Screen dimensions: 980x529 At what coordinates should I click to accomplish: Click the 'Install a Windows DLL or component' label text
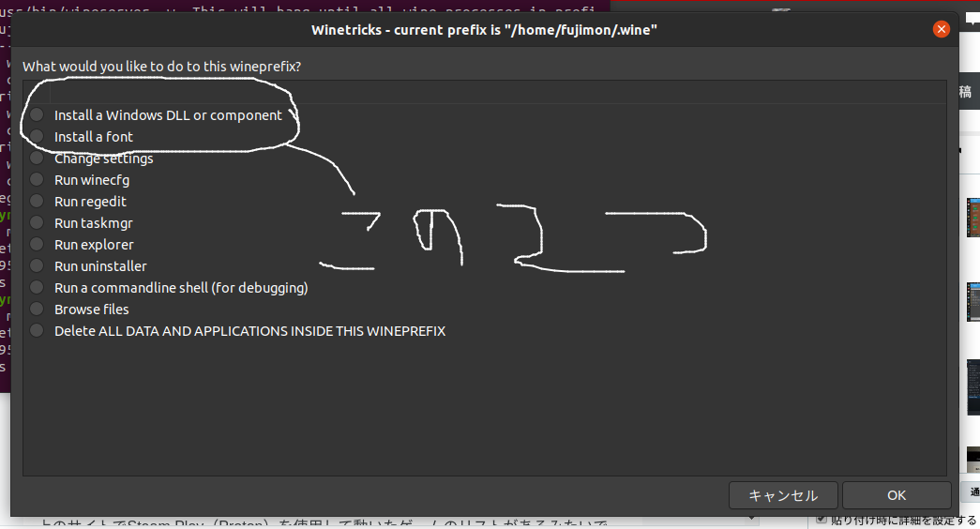point(168,115)
